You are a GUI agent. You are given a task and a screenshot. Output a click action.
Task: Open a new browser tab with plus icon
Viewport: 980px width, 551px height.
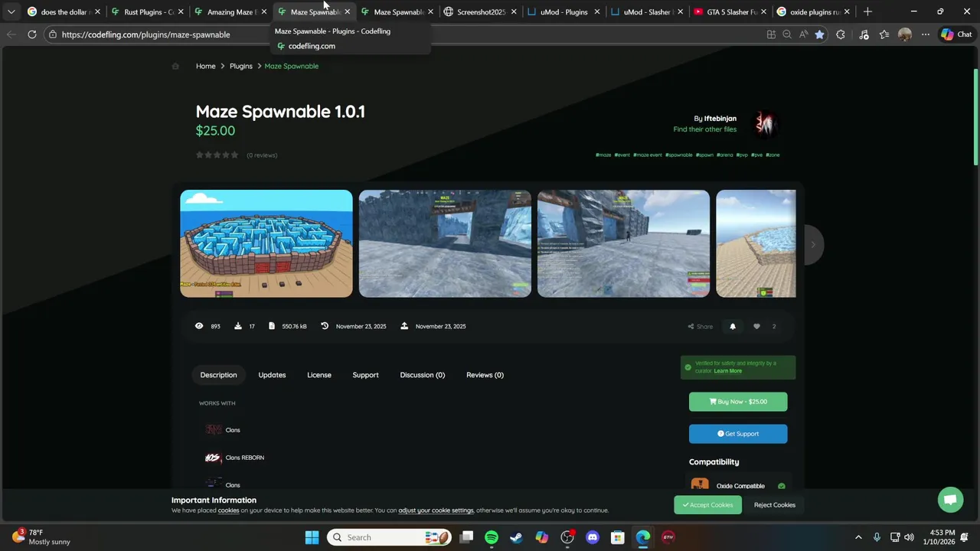coord(867,11)
